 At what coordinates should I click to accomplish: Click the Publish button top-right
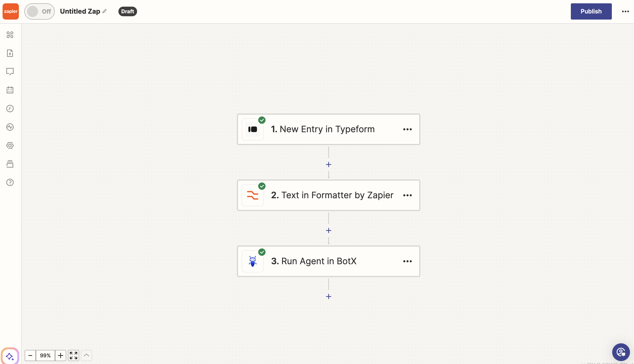coord(591,11)
